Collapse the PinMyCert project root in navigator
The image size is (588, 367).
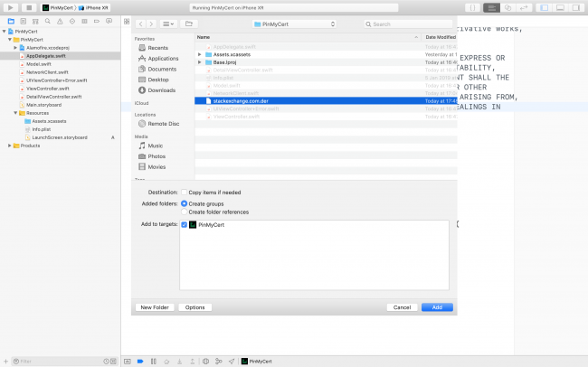[x=5, y=32]
